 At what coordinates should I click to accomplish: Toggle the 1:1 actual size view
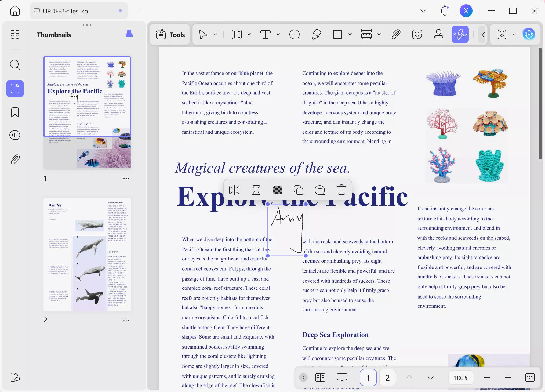530,378
